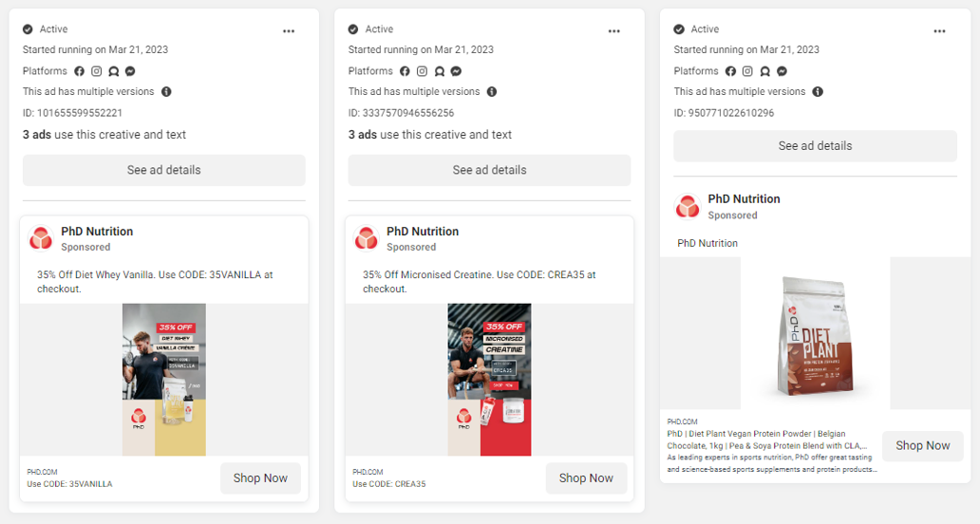The width and height of the screenshot is (980, 524).
Task: Click Instagram platform icon on Diet Whey Vanilla ad
Action: point(96,71)
